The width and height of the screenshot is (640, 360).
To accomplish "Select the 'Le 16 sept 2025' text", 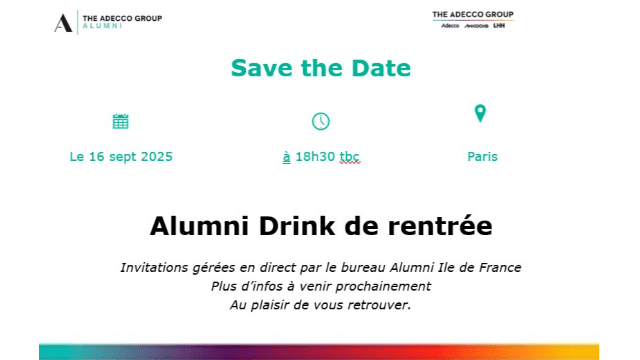I will (x=121, y=156).
